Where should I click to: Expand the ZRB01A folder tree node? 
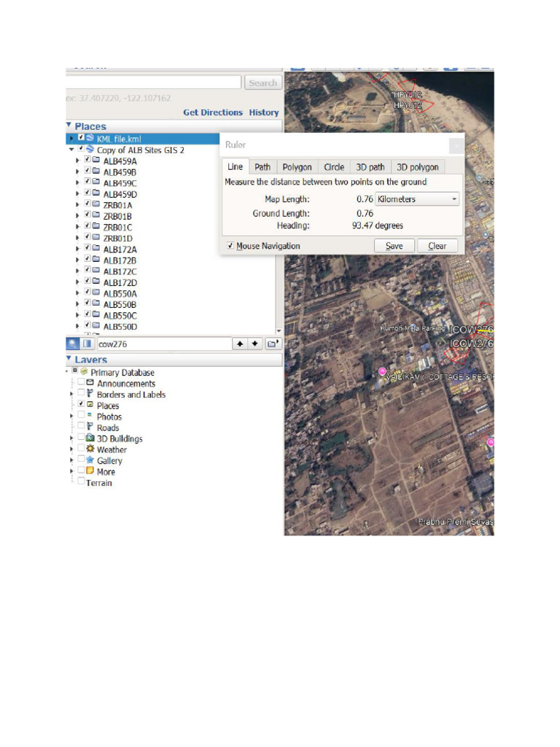pos(78,205)
